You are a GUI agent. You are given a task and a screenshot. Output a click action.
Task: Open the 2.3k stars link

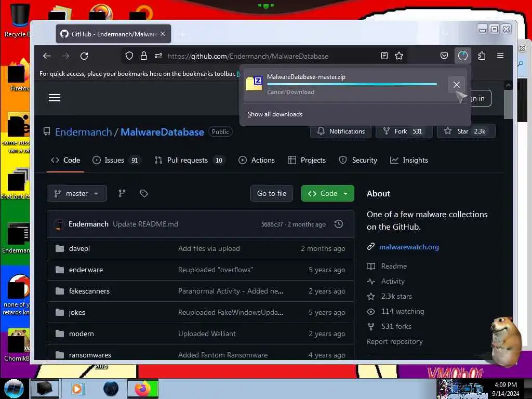click(x=396, y=296)
